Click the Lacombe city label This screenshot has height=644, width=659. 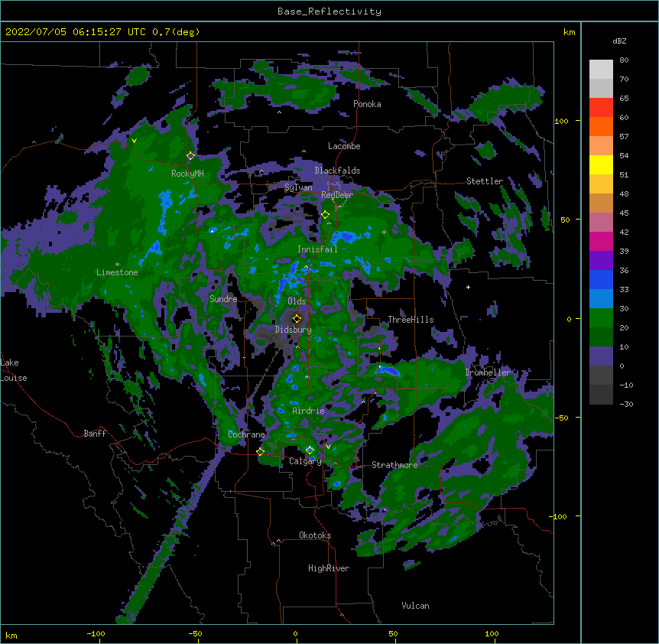344,146
